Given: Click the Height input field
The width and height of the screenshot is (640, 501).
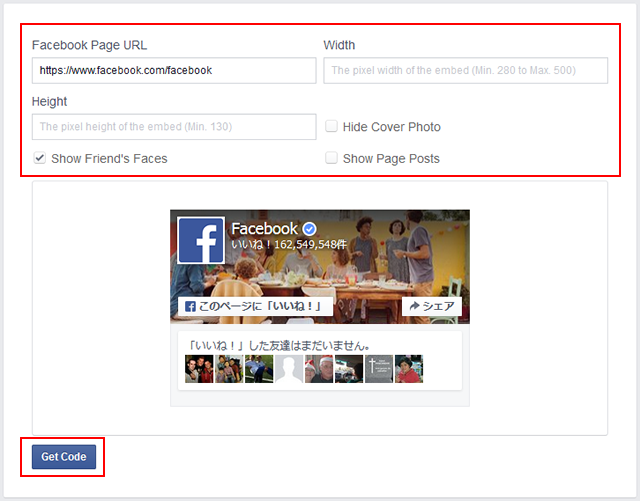Looking at the screenshot, I should click(174, 127).
